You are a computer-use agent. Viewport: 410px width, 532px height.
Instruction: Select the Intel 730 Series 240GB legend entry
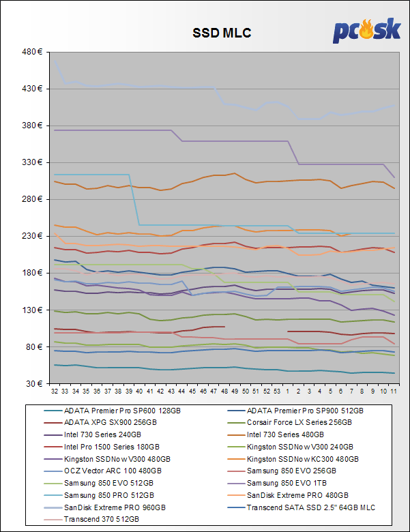click(x=92, y=434)
